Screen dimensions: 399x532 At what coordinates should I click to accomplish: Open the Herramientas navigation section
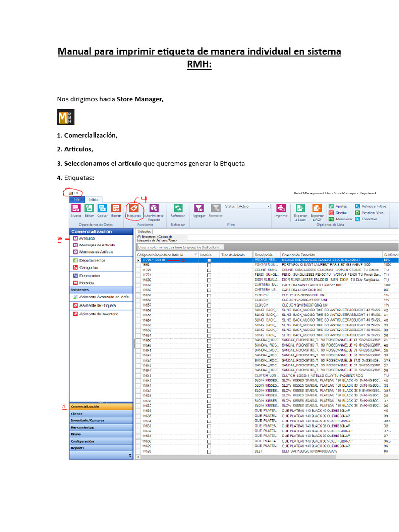click(x=101, y=428)
